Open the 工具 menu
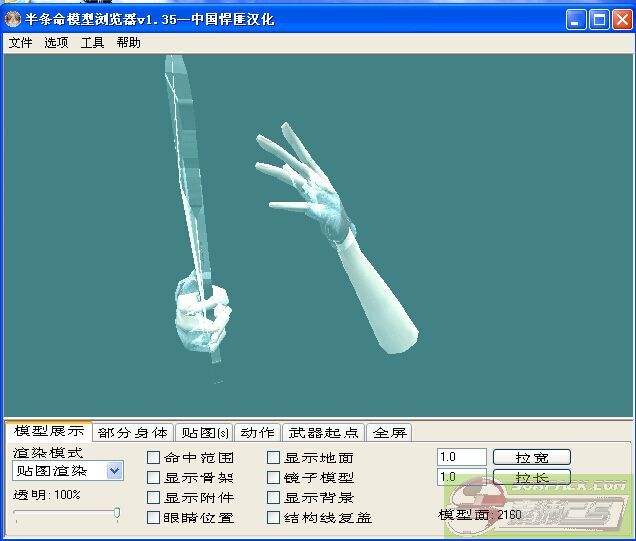The width and height of the screenshot is (636, 541). click(x=92, y=43)
